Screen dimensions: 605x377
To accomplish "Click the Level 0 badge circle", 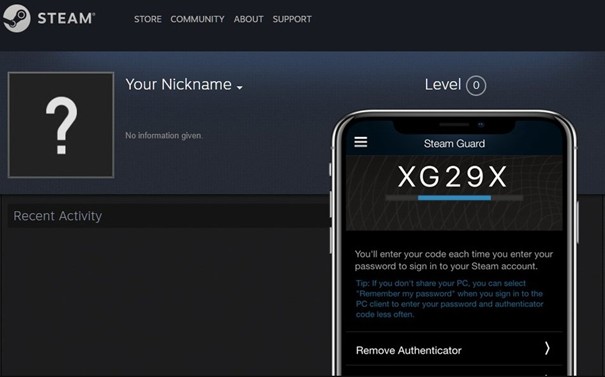I will pos(476,85).
